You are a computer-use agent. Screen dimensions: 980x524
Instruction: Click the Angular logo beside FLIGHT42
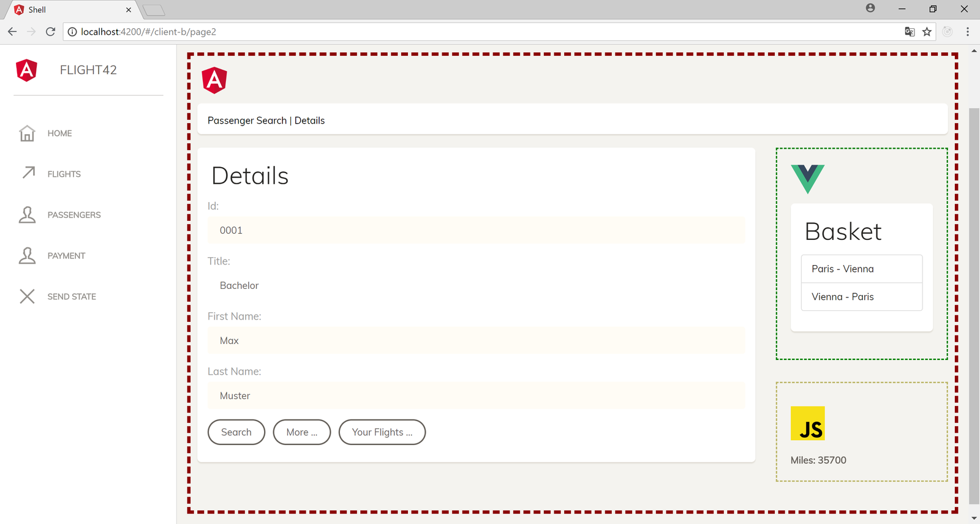point(26,70)
